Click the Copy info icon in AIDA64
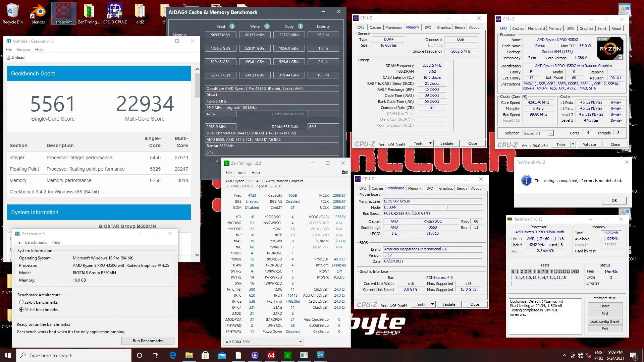 point(301,26)
